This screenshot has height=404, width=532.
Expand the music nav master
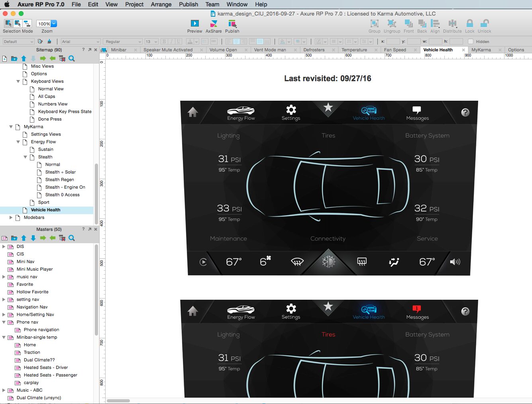click(4, 277)
